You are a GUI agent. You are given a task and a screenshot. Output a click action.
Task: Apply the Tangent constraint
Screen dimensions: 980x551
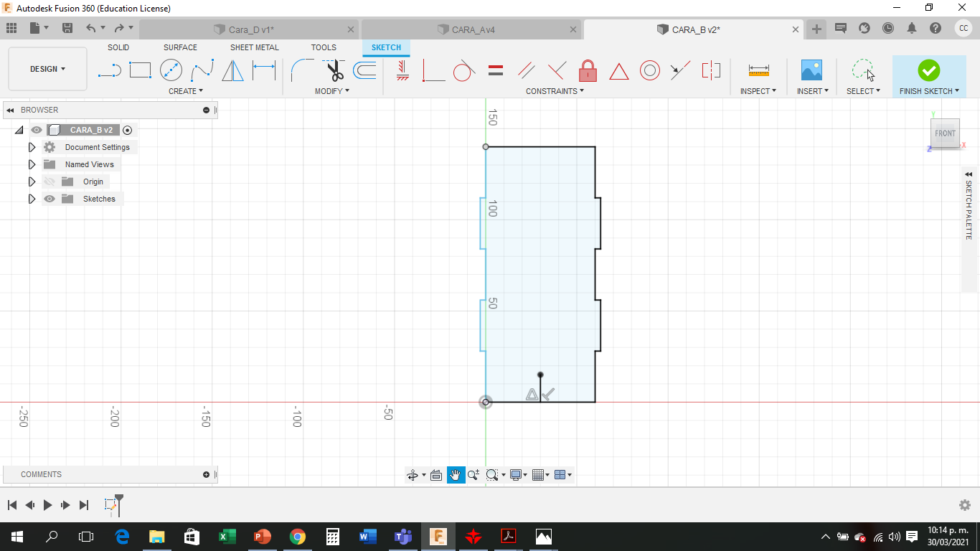[464, 70]
